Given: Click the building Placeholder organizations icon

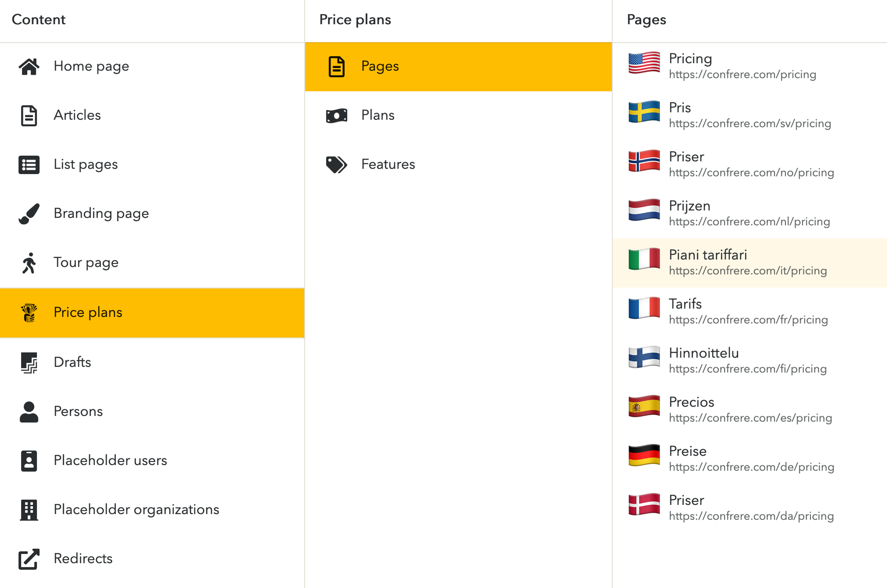Looking at the screenshot, I should click(29, 510).
